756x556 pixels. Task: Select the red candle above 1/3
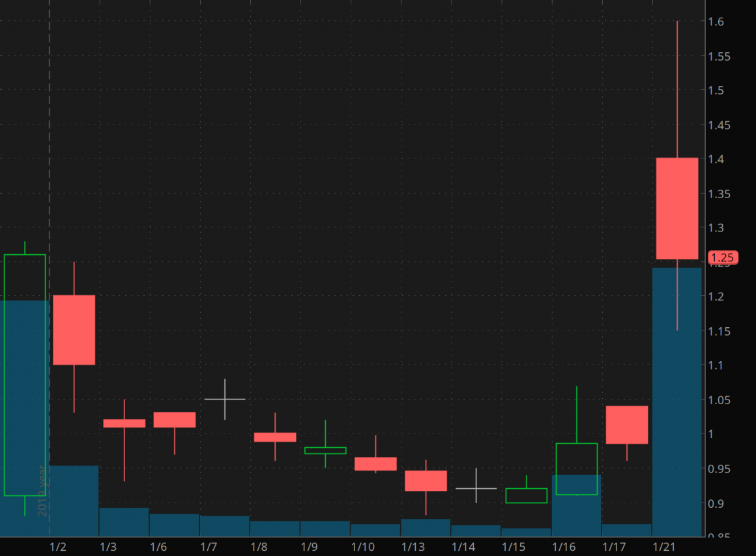click(124, 422)
